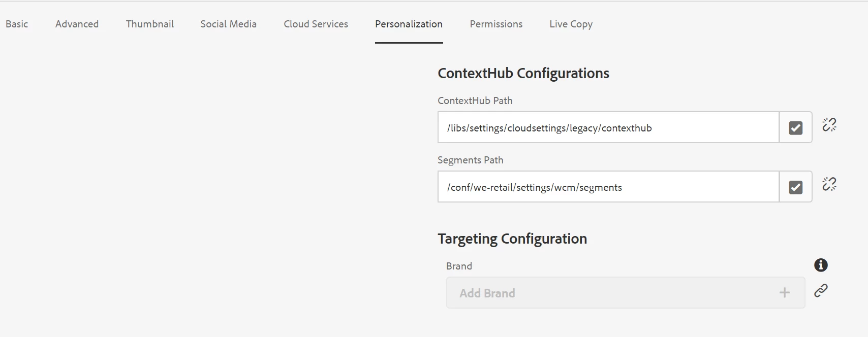The width and height of the screenshot is (868, 337).
Task: Click the Segments Path field label
Action: 470,160
